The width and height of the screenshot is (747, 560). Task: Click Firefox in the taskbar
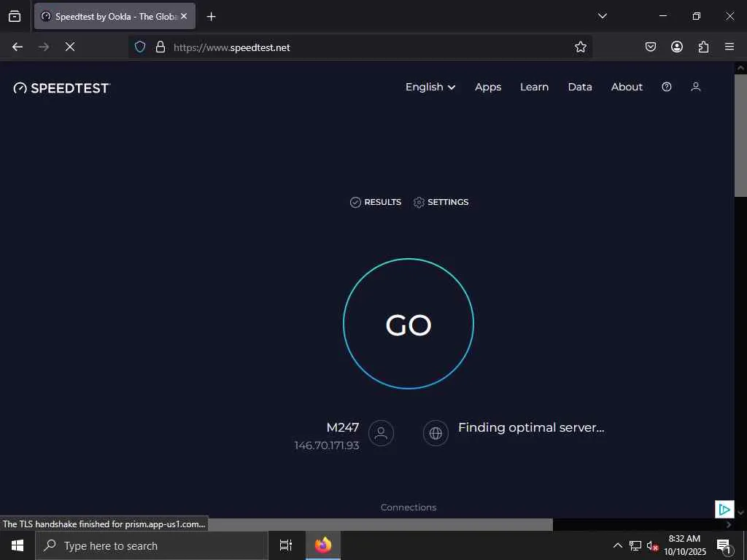click(x=323, y=545)
